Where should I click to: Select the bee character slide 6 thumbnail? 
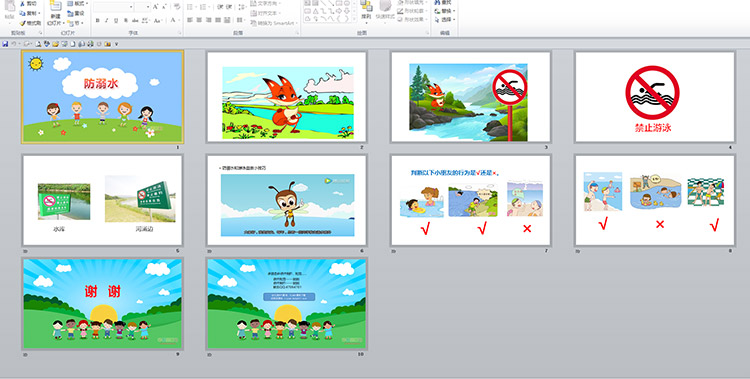coord(287,200)
